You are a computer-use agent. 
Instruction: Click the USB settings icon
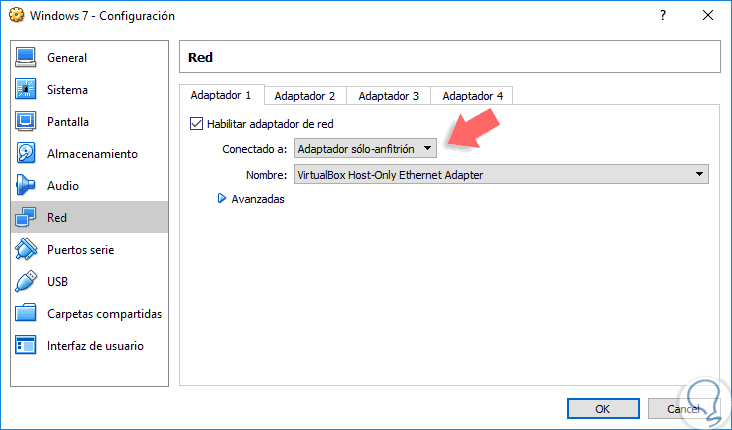(26, 282)
